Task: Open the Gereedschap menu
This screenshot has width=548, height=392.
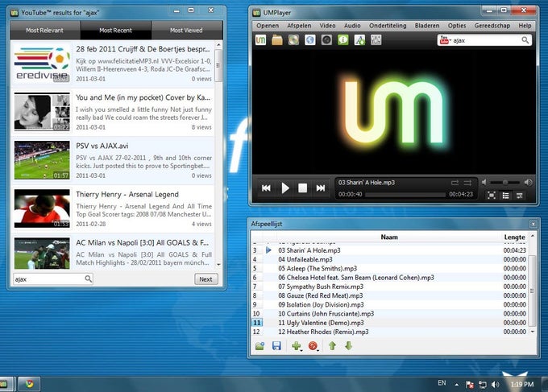Action: (492, 26)
